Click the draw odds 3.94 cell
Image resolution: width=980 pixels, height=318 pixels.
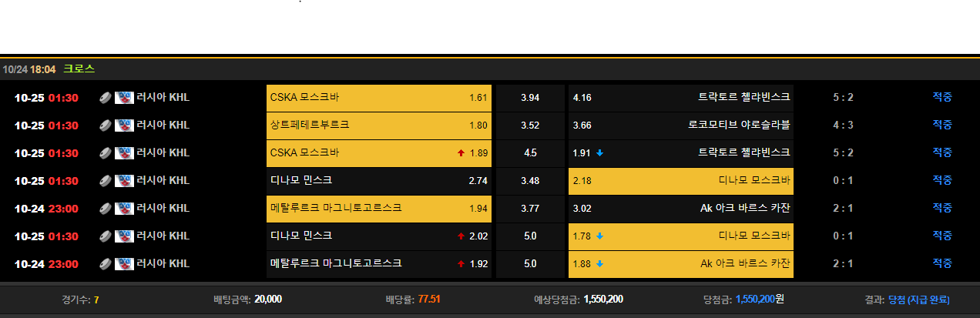(x=530, y=98)
